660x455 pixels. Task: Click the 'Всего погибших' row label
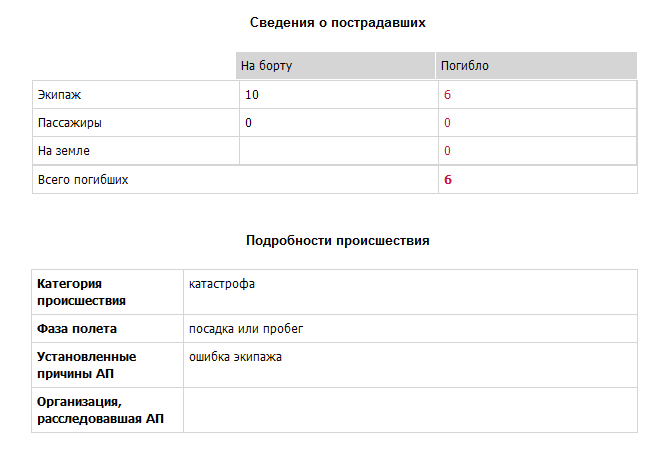tap(83, 180)
